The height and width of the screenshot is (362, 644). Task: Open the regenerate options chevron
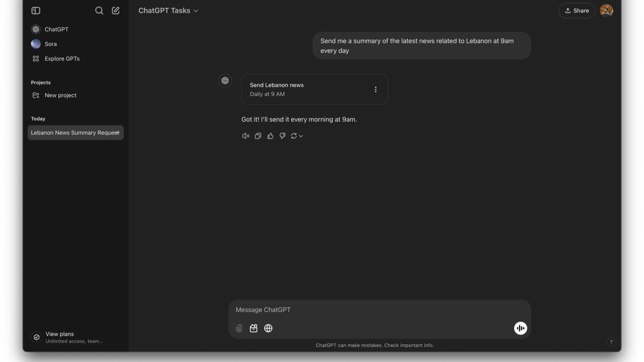click(300, 136)
